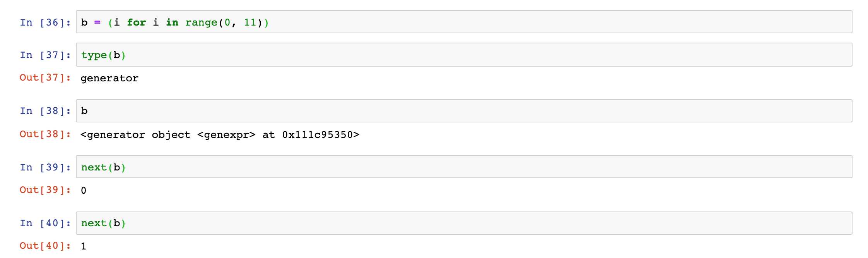
Task: Click the In [40] prompt label
Action: point(46,223)
